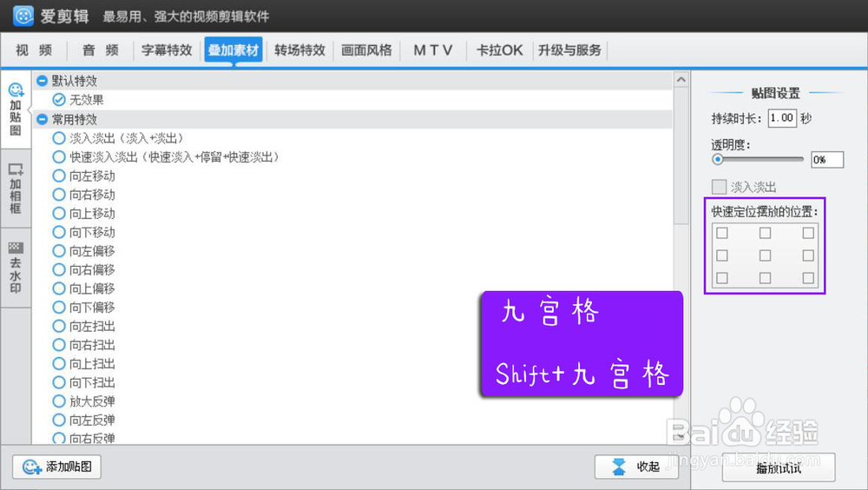Click the 透明度 slider handle

[718, 160]
